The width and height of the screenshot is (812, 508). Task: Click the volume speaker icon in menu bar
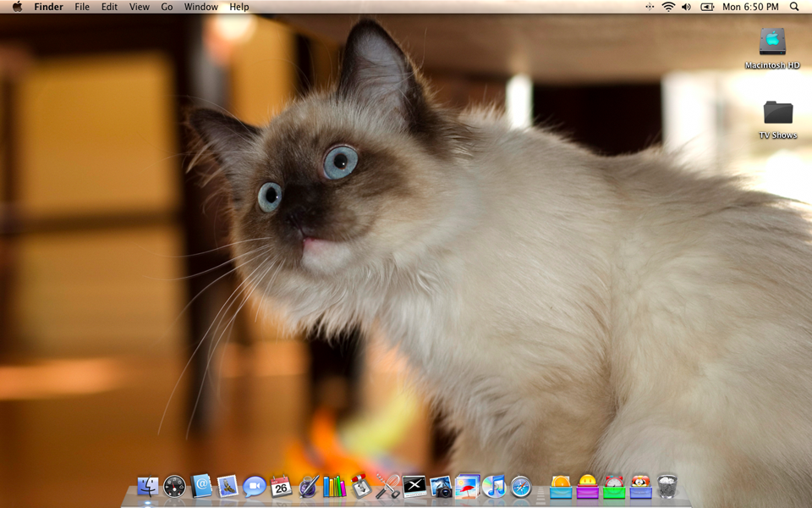point(686,7)
